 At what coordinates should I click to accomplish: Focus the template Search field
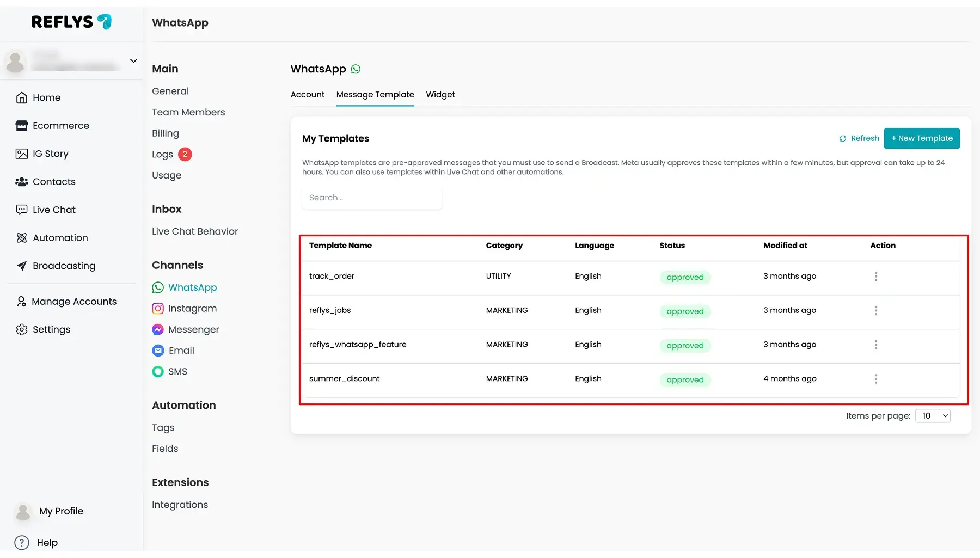[x=372, y=198]
